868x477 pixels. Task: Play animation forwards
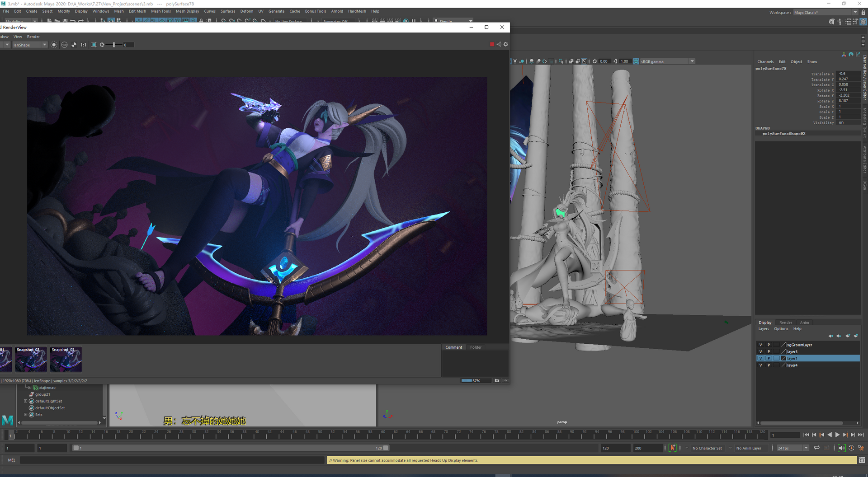tap(837, 435)
